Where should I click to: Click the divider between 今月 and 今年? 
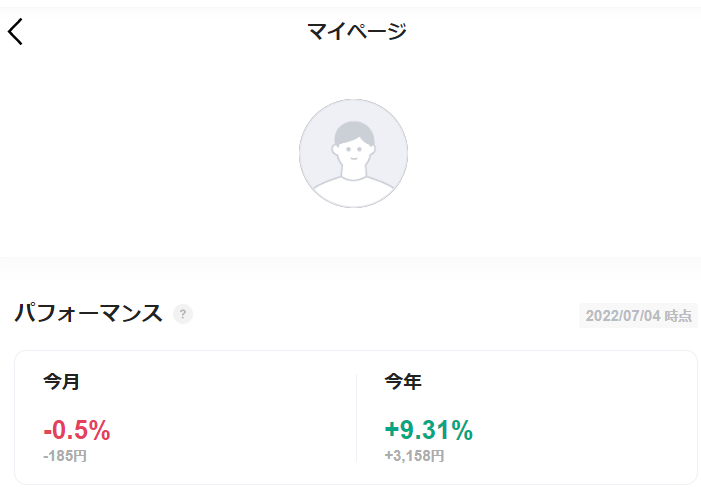click(356, 418)
